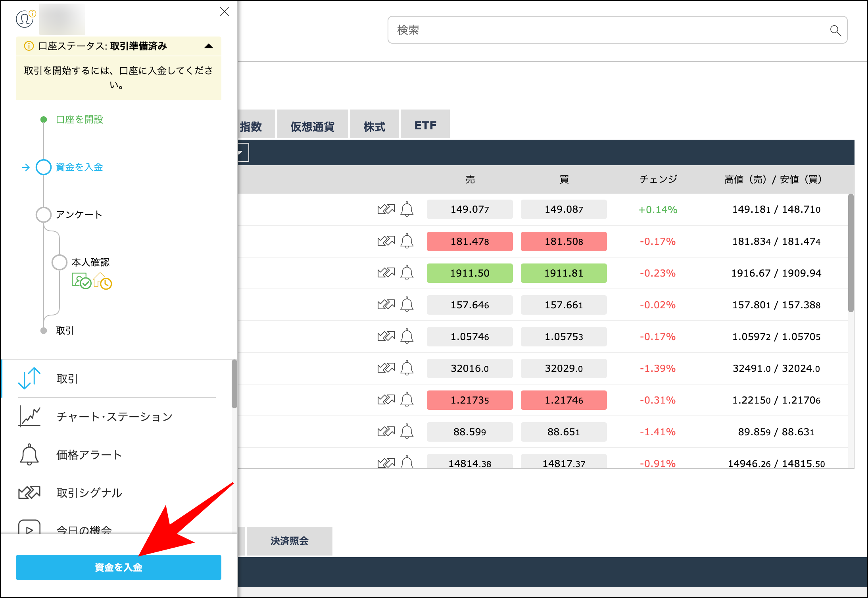Click the info icon next to 口座ステータス
The image size is (868, 598).
[28, 46]
